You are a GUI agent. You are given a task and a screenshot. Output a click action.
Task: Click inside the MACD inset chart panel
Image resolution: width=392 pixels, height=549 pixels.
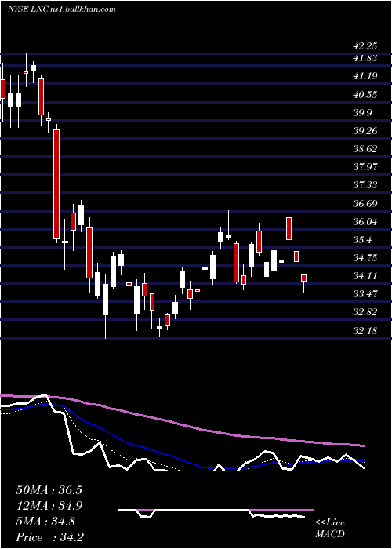pyautogui.click(x=216, y=510)
